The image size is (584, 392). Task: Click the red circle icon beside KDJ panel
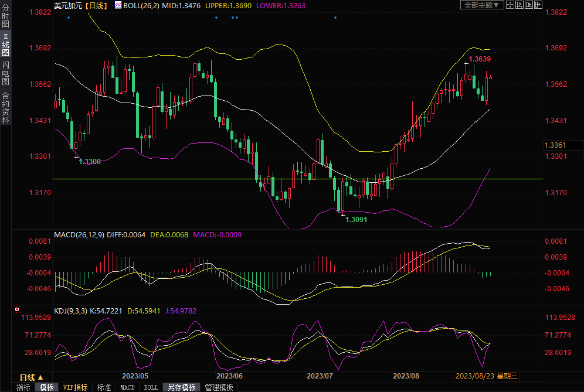tap(17, 309)
